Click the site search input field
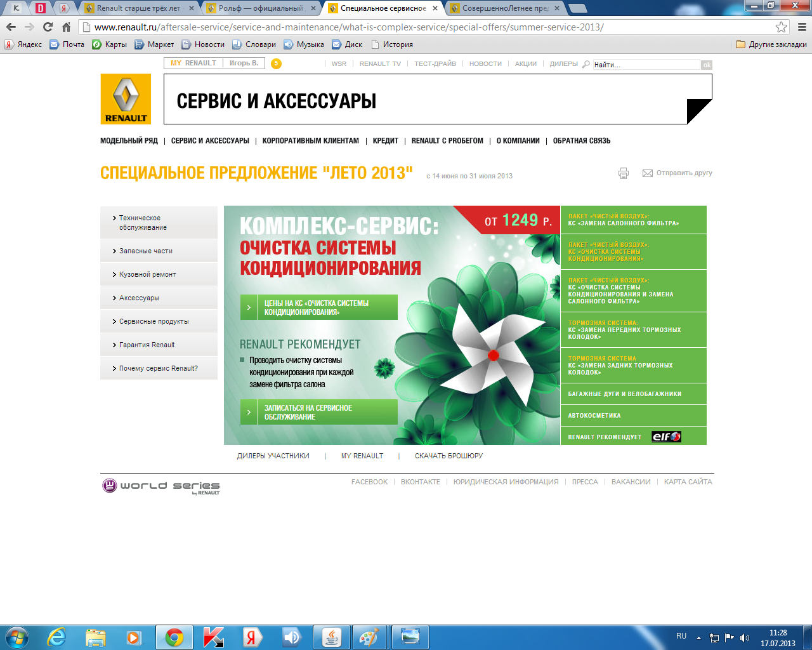Viewport: 812px width, 650px height. (646, 65)
